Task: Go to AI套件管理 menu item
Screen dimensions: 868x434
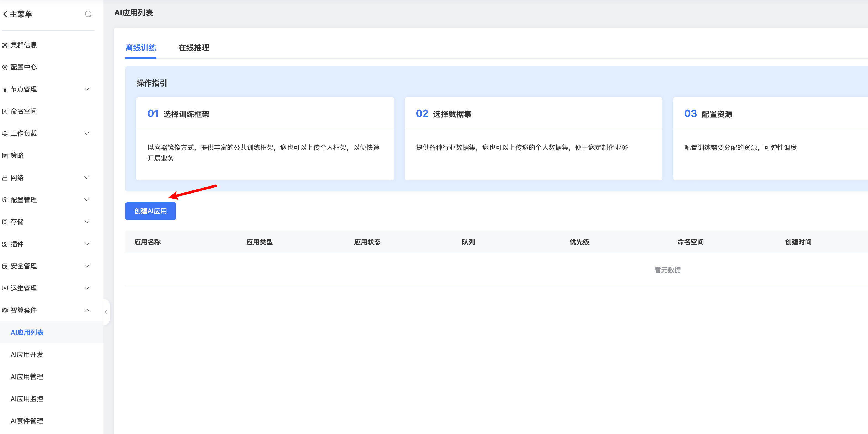Action: point(27,421)
